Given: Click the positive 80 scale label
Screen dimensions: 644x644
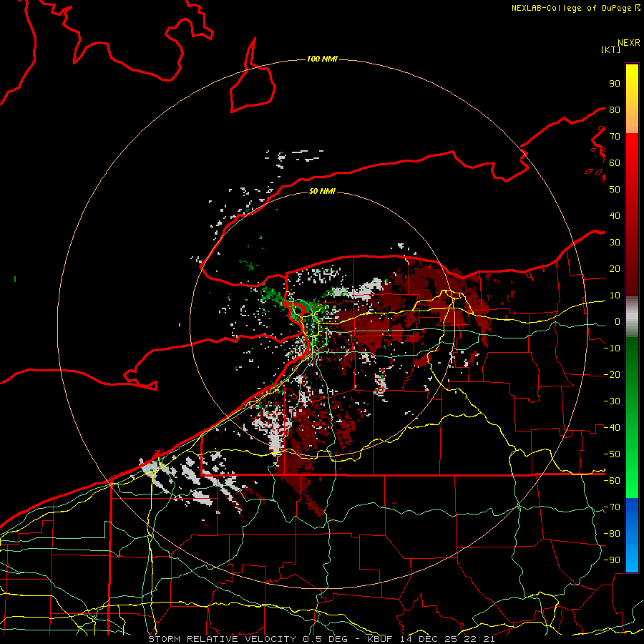Looking at the screenshot, I should pos(615,109).
